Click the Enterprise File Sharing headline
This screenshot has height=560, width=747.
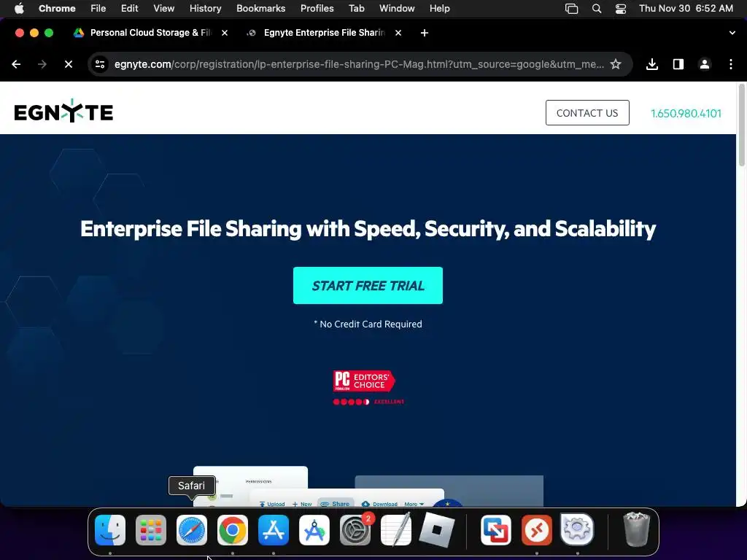coord(368,228)
